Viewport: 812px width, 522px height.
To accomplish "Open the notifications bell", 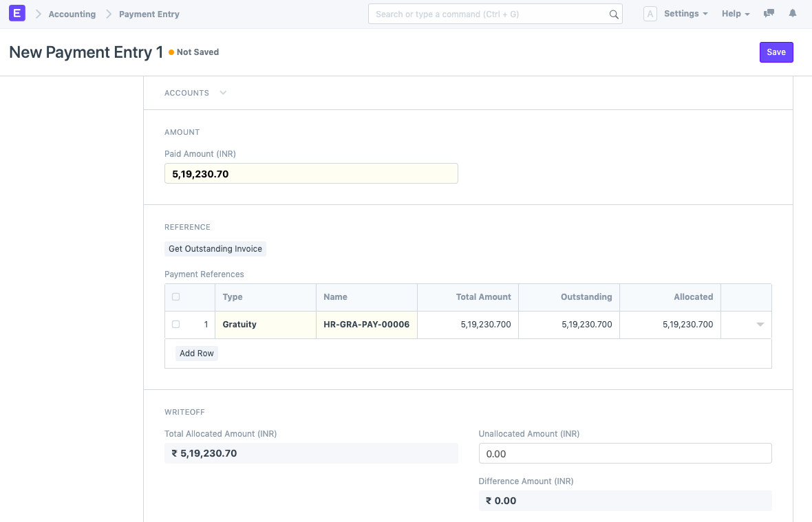I will (793, 13).
